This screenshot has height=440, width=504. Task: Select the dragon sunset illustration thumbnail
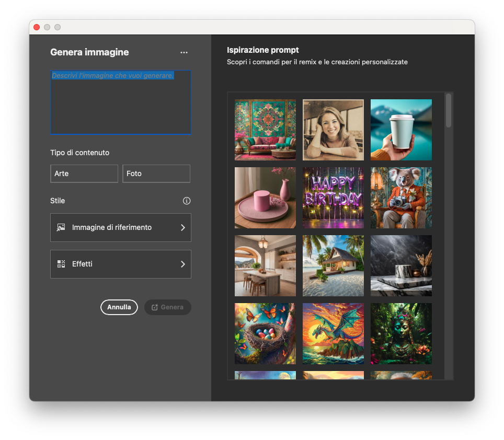click(333, 333)
